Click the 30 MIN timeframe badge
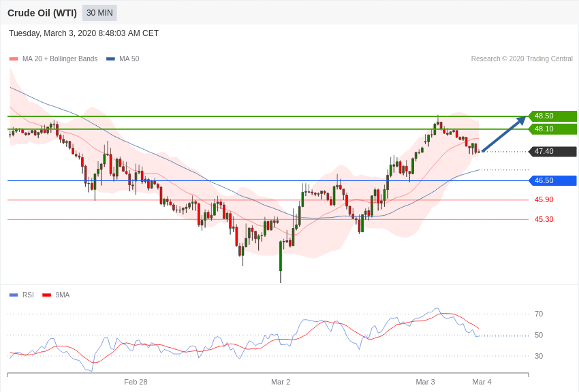The width and height of the screenshot is (579, 392). [99, 13]
